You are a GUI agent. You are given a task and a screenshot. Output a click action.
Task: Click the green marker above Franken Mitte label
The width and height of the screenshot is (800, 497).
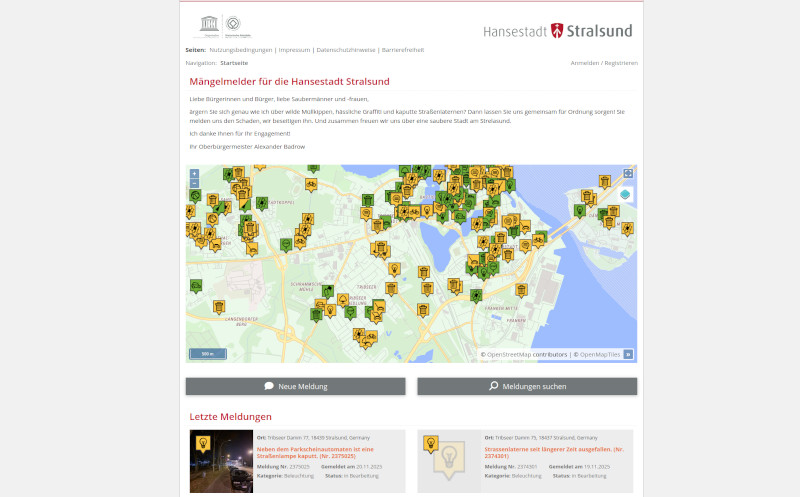[476, 296]
